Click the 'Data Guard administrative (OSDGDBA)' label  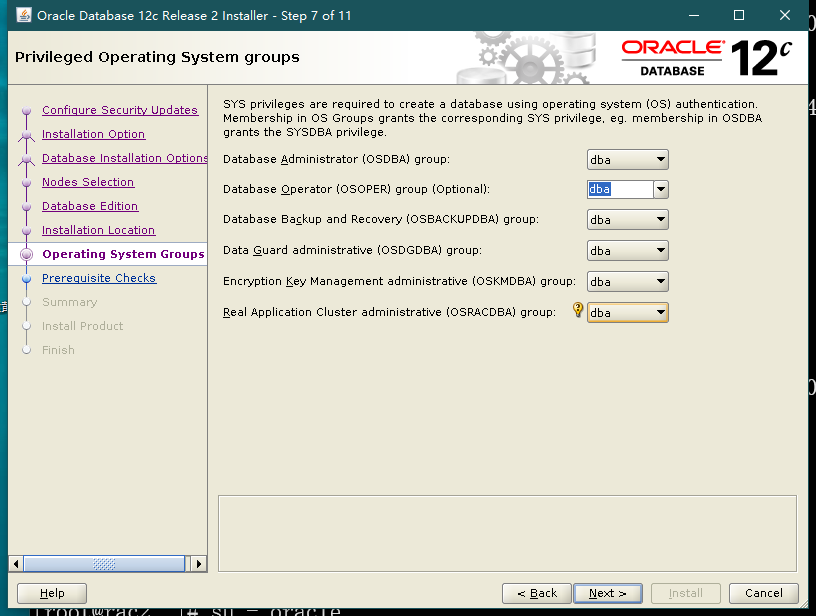(352, 250)
